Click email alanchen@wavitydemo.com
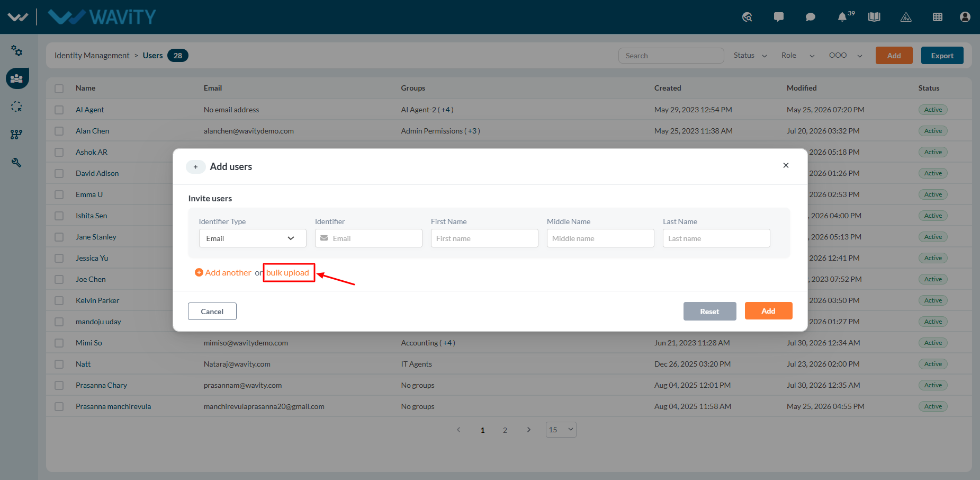Viewport: 980px width, 480px height. click(249, 131)
